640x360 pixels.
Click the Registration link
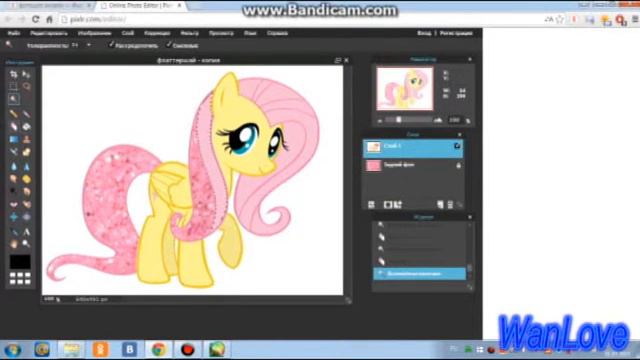pyautogui.click(x=456, y=33)
